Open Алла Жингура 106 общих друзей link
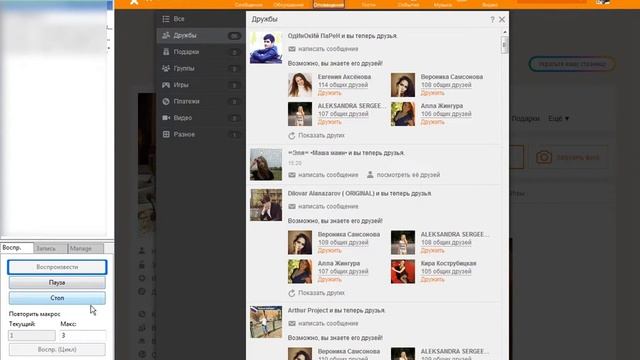Image resolution: width=640 pixels, height=360 pixels. click(446, 114)
